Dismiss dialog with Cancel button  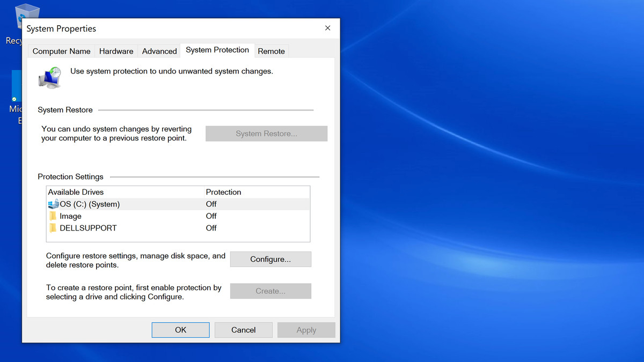pos(243,330)
